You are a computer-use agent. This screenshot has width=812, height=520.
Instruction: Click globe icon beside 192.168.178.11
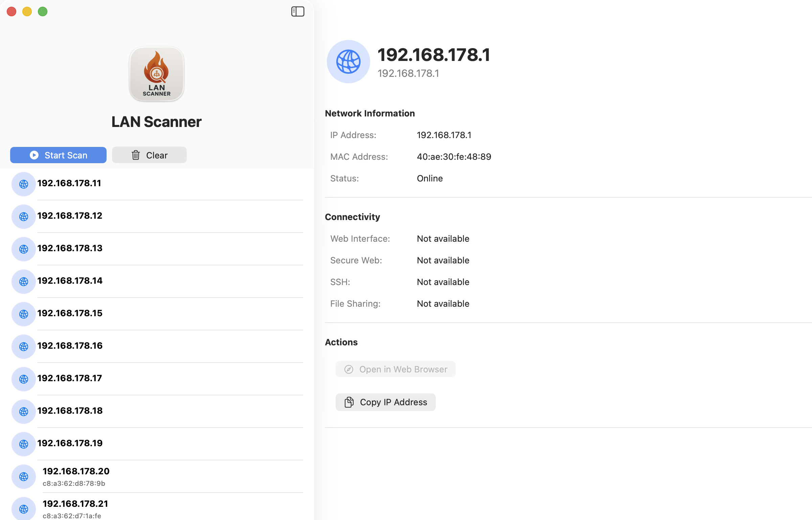[x=24, y=184]
